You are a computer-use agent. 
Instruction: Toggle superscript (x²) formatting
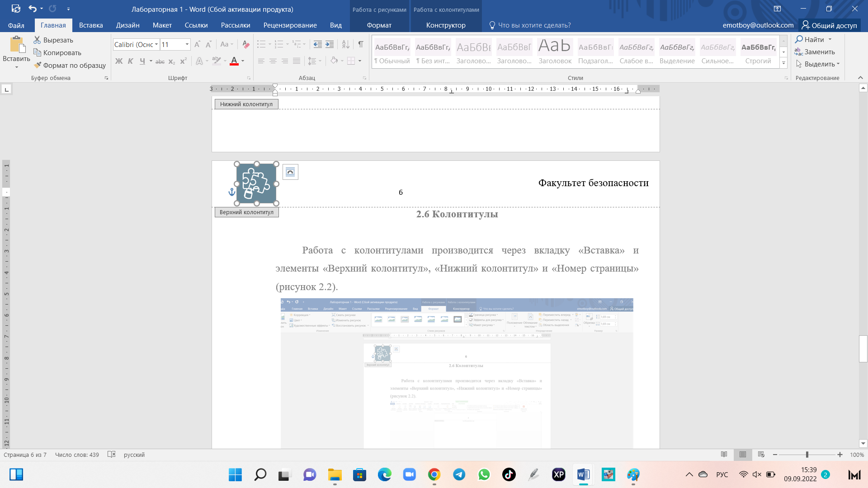pyautogui.click(x=183, y=61)
